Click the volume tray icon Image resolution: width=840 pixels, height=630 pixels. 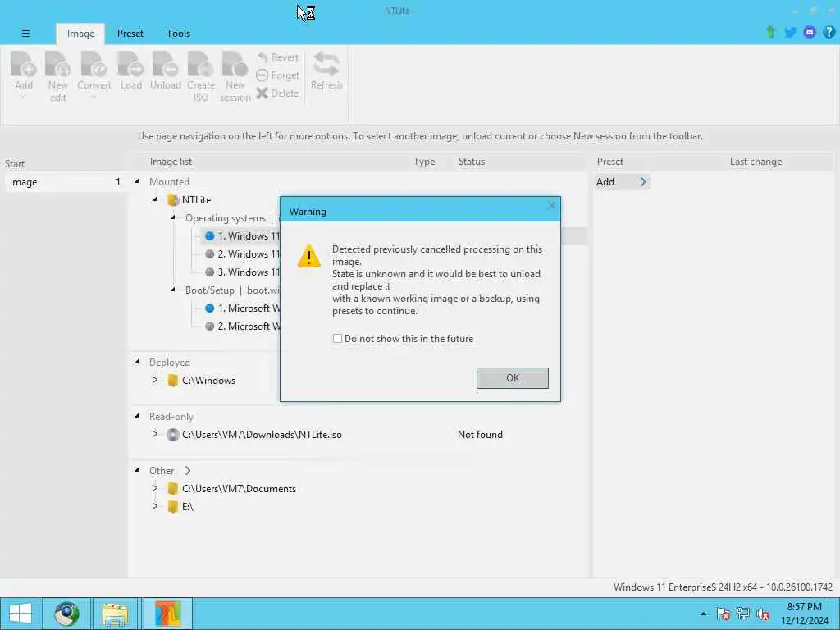763,614
